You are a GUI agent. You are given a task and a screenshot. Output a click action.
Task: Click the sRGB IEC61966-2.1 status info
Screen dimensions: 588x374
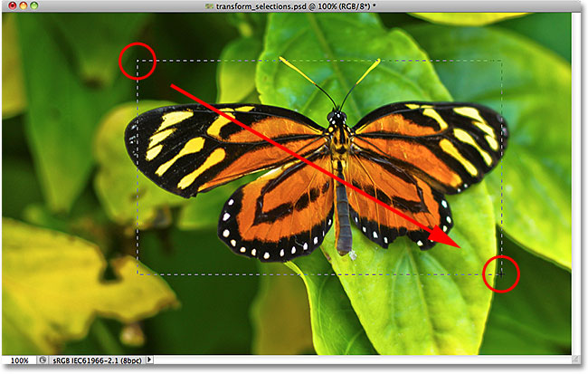click(97, 360)
